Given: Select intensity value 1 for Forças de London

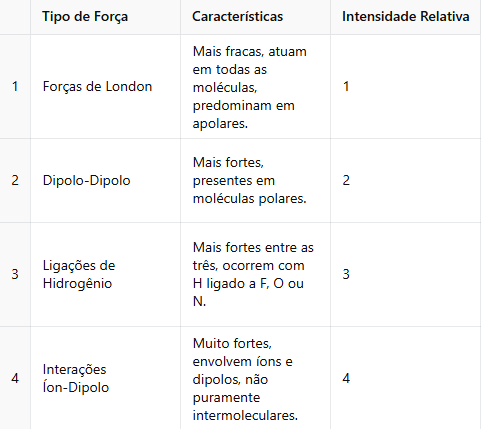Looking at the screenshot, I should [x=406, y=86].
